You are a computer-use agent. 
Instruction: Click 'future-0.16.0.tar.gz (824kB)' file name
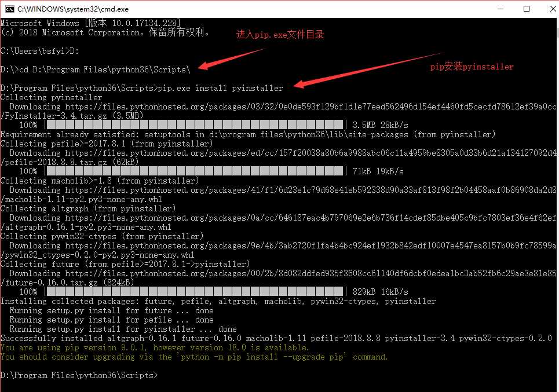click(x=69, y=283)
